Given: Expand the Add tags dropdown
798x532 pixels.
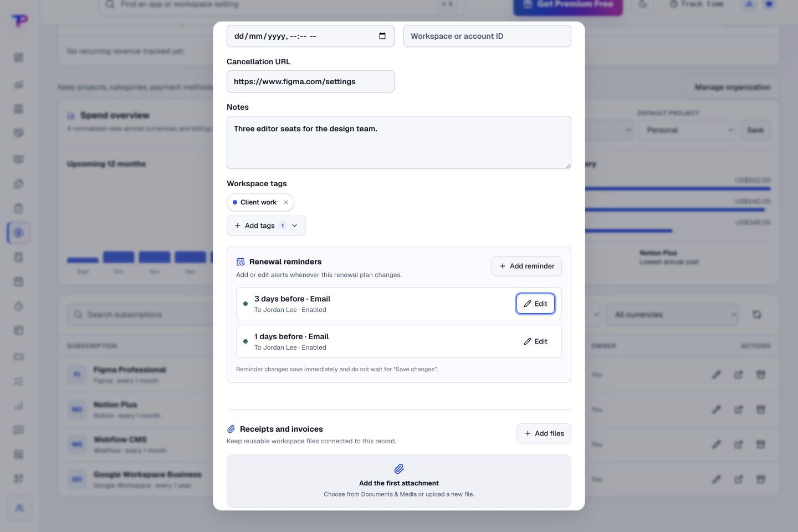Looking at the screenshot, I should point(266,226).
